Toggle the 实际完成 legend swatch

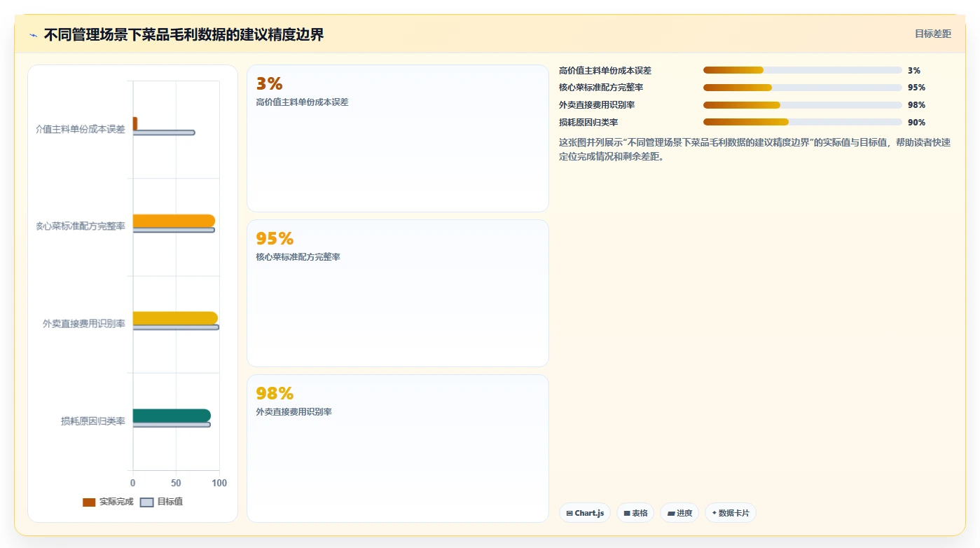(x=89, y=502)
